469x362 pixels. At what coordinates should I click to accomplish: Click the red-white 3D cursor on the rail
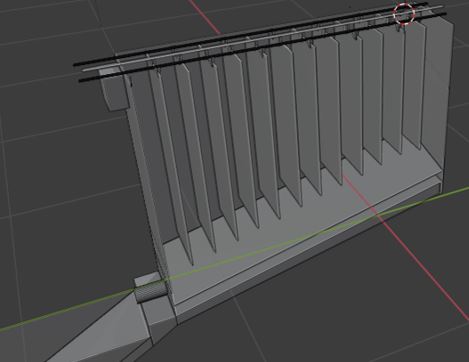click(x=404, y=14)
